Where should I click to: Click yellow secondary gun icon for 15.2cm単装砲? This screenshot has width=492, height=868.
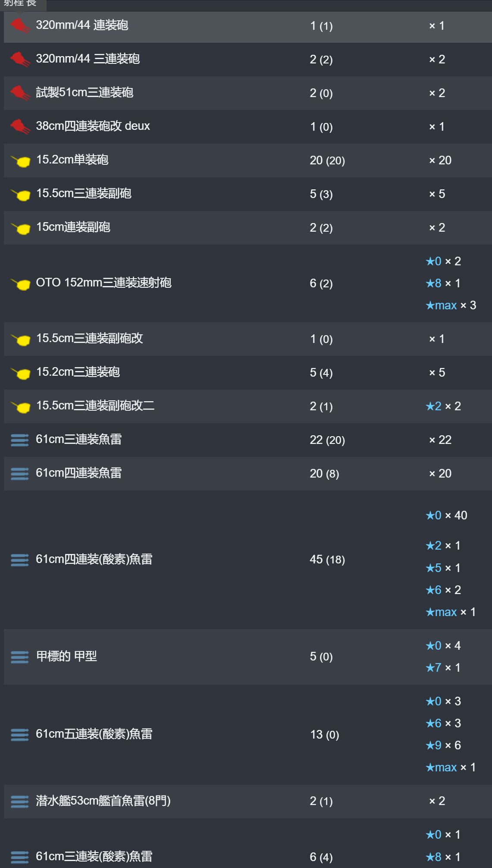(20, 161)
